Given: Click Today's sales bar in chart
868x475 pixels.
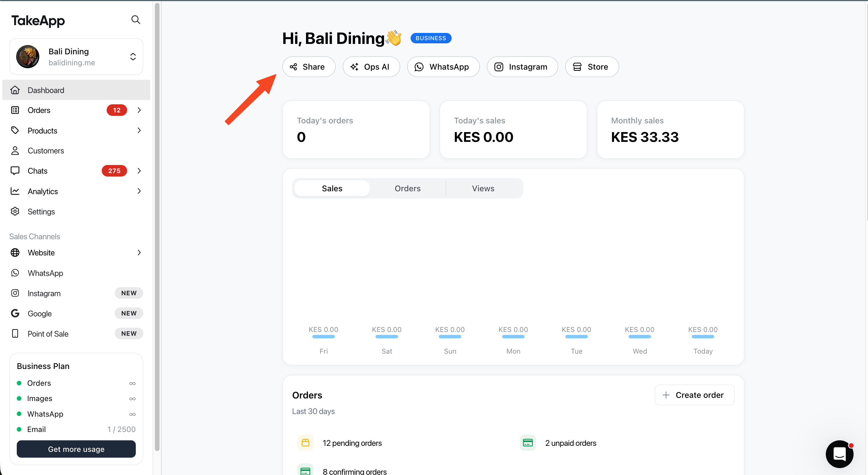Looking at the screenshot, I should point(702,337).
